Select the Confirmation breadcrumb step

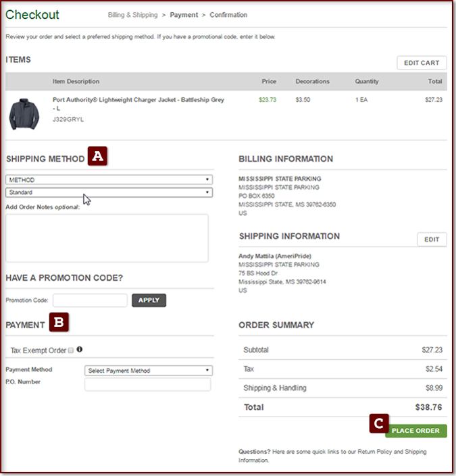[x=228, y=15]
